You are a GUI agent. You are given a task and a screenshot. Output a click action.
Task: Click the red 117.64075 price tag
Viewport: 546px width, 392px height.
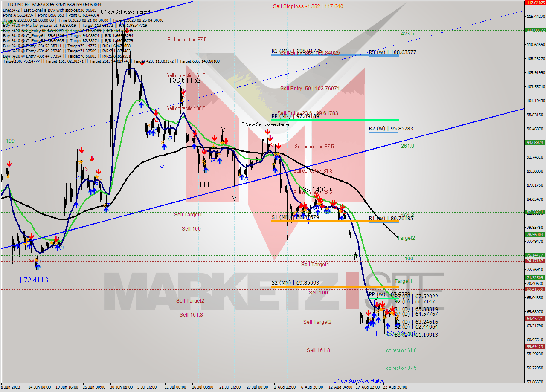535,3
